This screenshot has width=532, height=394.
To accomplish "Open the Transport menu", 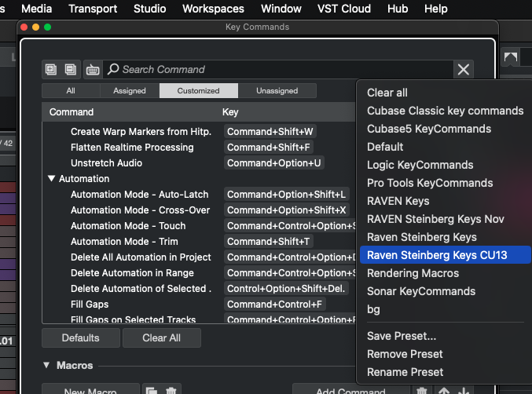I will (x=93, y=9).
